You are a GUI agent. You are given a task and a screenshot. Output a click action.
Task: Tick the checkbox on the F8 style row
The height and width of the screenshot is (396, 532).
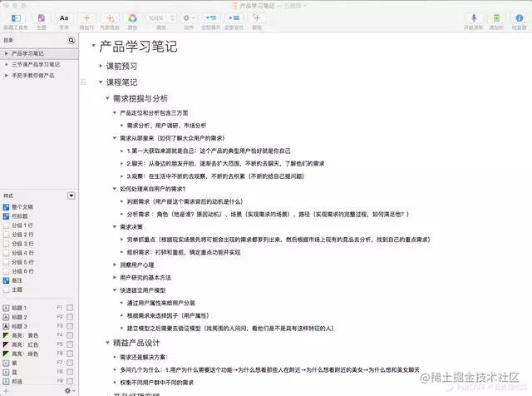[70, 372]
